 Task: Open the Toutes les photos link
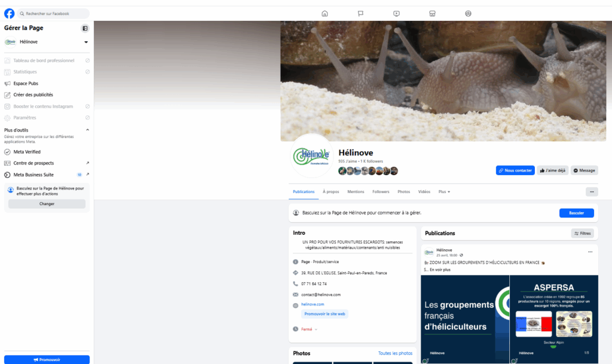[395, 353]
